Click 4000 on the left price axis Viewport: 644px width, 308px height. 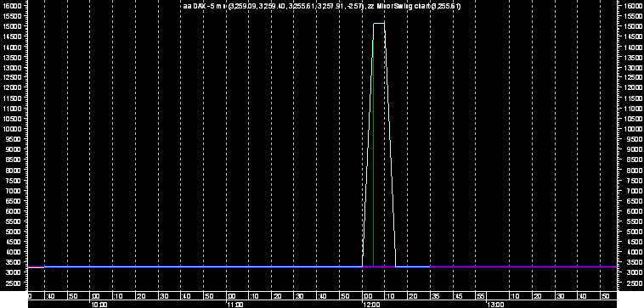pos(13,252)
